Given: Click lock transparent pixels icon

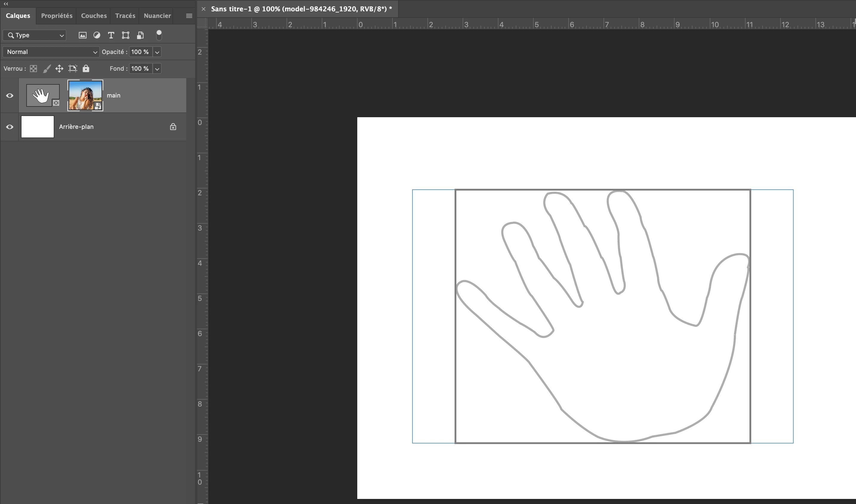Looking at the screenshot, I should coord(33,69).
